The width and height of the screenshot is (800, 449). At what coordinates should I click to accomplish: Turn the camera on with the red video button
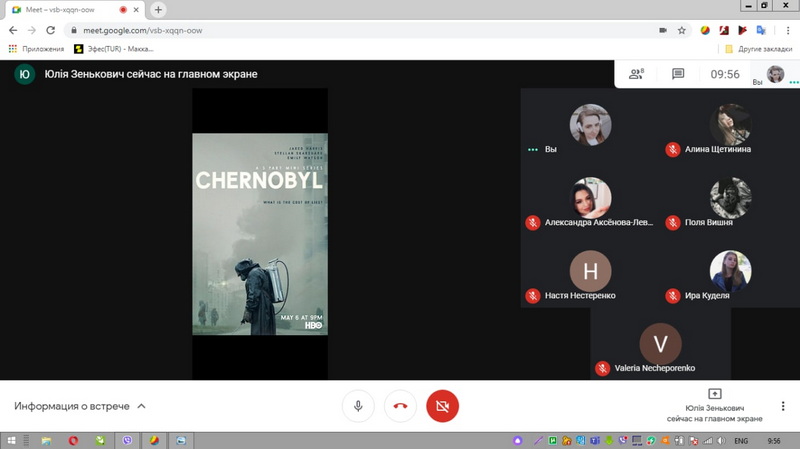tap(442, 406)
